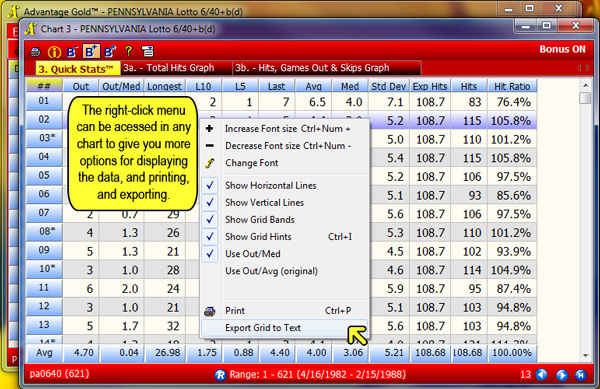This screenshot has width=600, height=389.
Task: Open help with the yellow question mark
Action: [x=129, y=51]
